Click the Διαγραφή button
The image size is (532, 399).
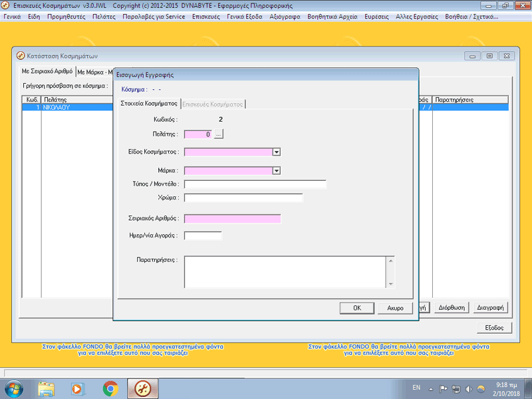coord(490,308)
